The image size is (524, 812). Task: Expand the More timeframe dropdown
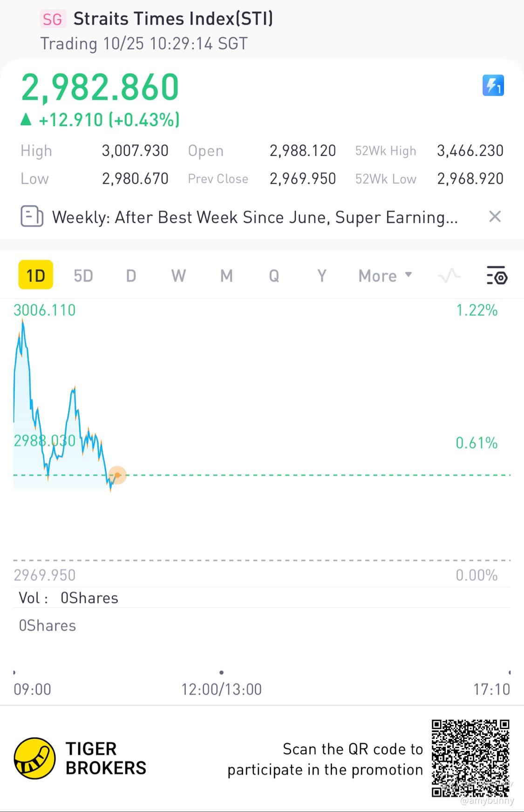pyautogui.click(x=385, y=276)
